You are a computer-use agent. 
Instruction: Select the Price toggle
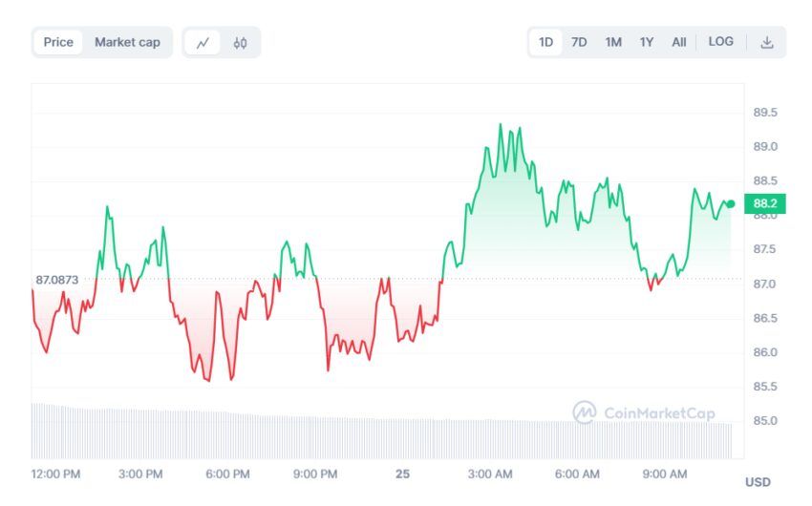(x=58, y=42)
